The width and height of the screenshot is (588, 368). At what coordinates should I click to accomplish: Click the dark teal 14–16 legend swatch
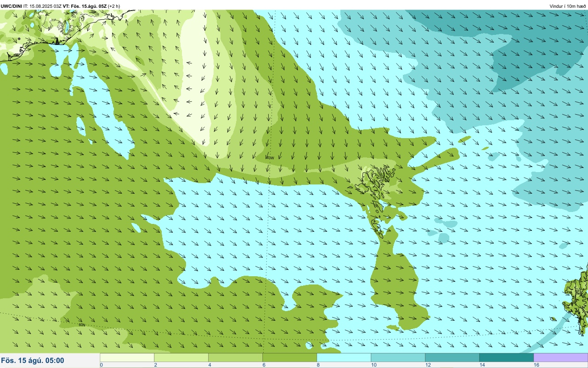pos(507,357)
